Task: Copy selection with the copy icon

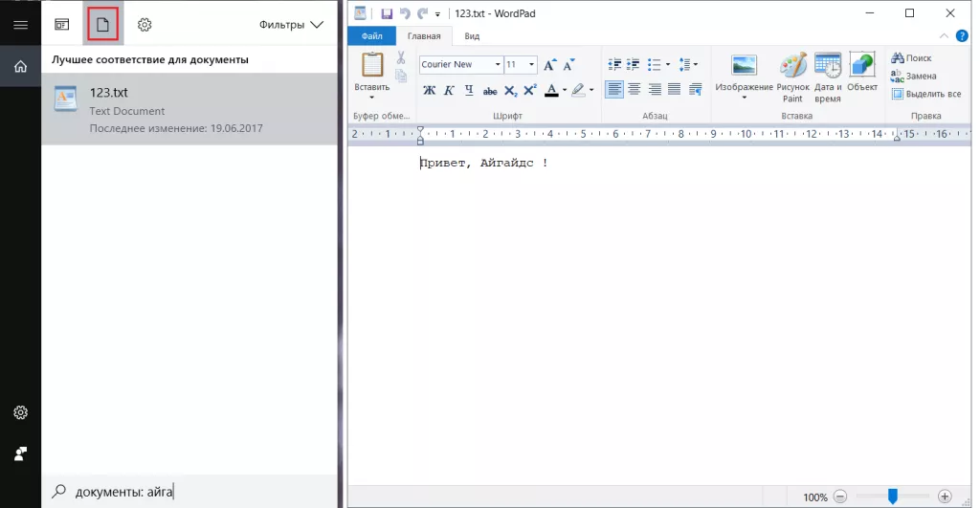Action: tap(401, 76)
